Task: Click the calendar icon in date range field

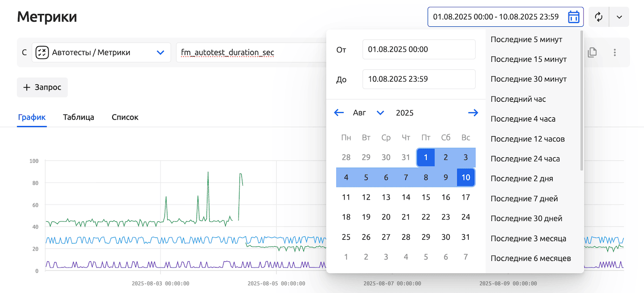Action: (573, 17)
